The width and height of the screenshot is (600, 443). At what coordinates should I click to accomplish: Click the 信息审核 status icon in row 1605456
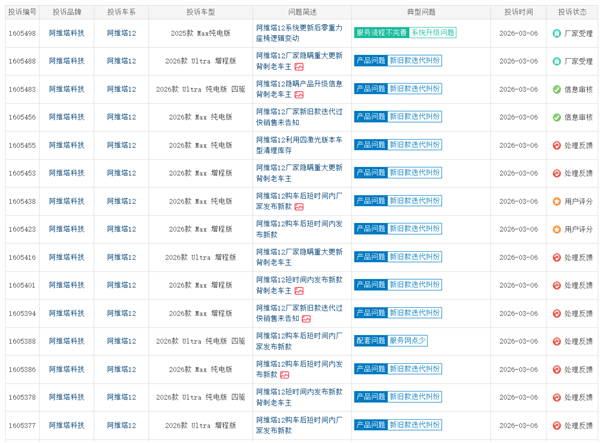(557, 117)
